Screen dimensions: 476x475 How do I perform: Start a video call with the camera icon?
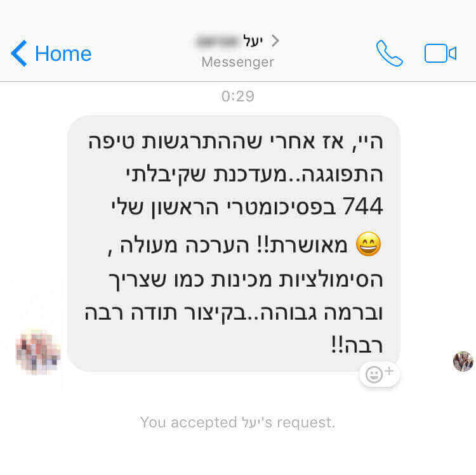coord(440,53)
